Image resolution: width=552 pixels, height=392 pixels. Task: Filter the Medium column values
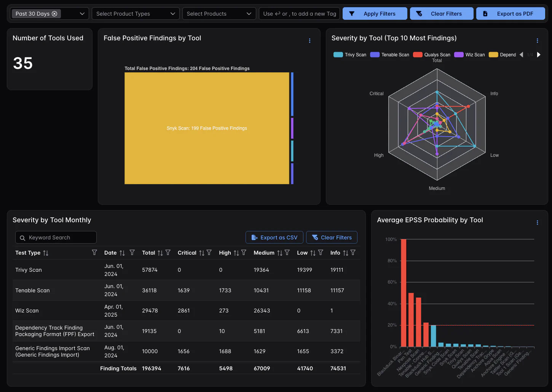pyautogui.click(x=287, y=253)
